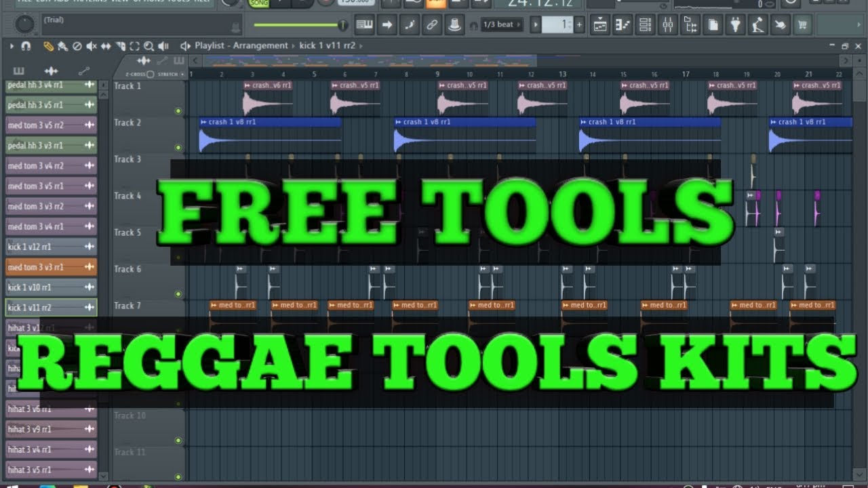Mute Track 6 via green light
868x488 pixels.
coord(178,293)
